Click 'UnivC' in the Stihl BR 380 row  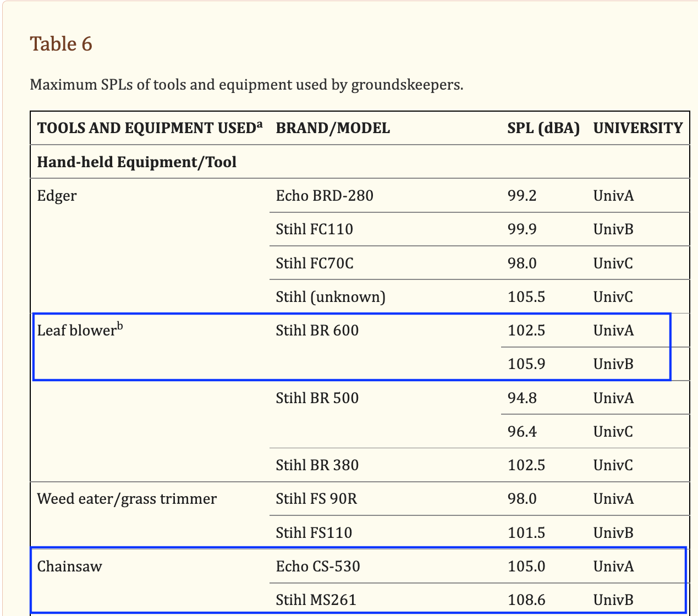coord(613,465)
